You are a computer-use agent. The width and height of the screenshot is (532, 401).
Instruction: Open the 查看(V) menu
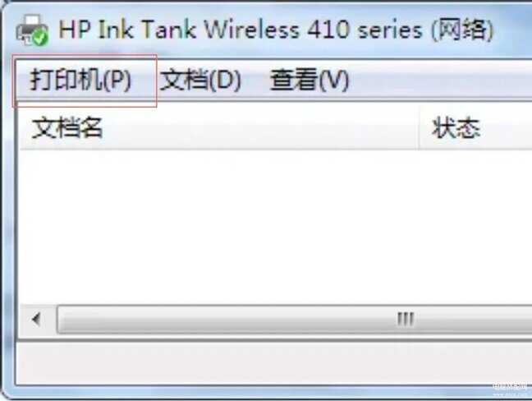(x=309, y=81)
